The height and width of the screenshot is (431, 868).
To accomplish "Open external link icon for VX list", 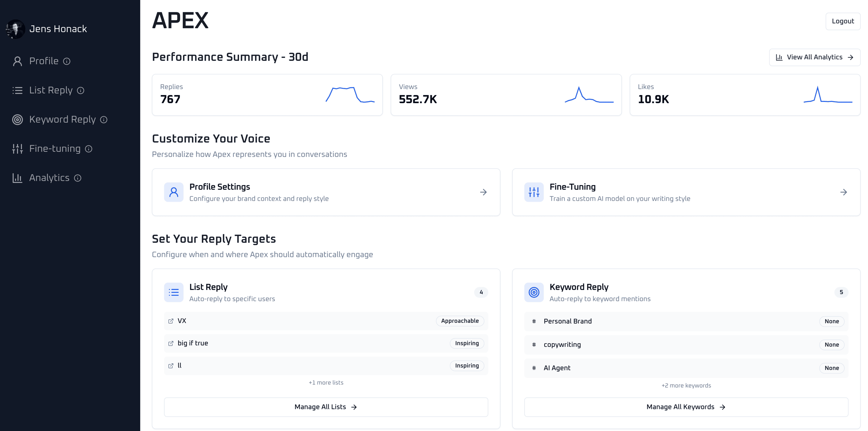I will pos(171,321).
